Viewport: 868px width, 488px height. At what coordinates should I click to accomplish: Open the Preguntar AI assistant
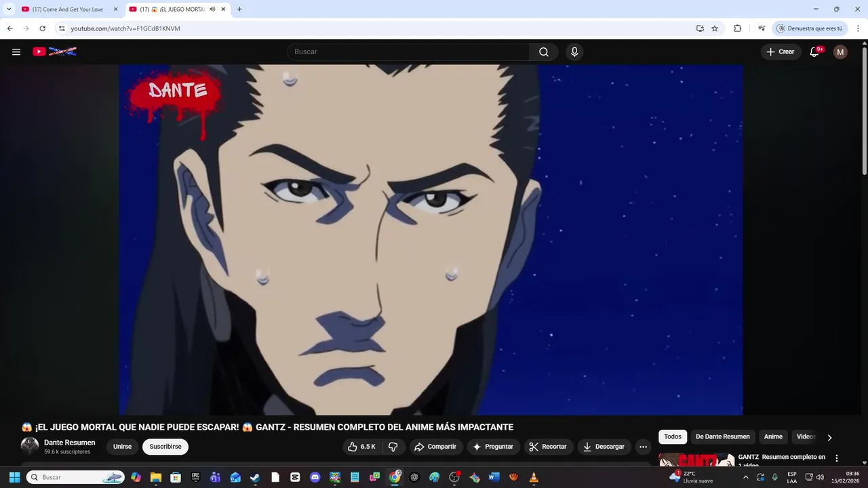(x=493, y=447)
